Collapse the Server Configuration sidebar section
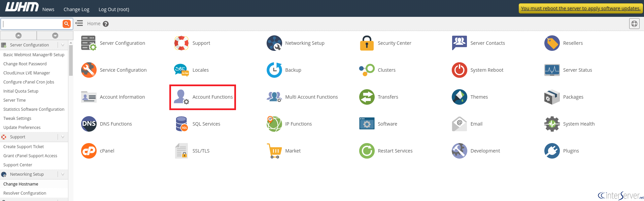The width and height of the screenshot is (644, 201). [x=63, y=45]
